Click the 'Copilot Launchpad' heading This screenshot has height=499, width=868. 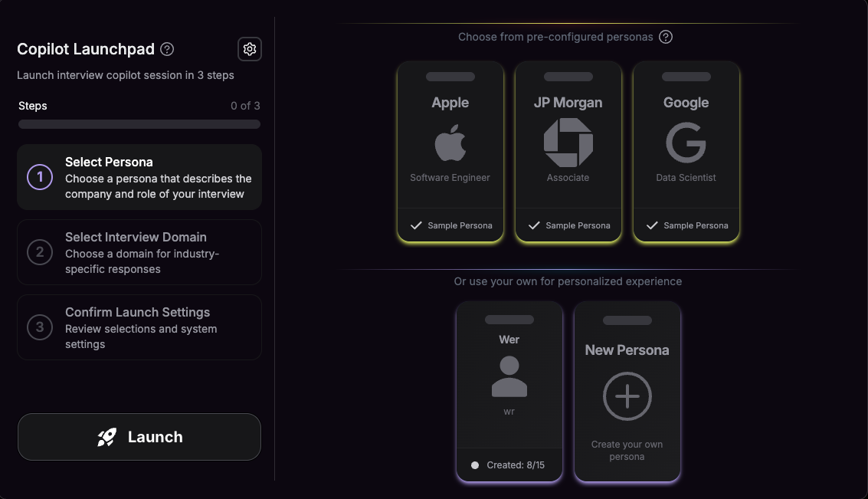(86, 49)
